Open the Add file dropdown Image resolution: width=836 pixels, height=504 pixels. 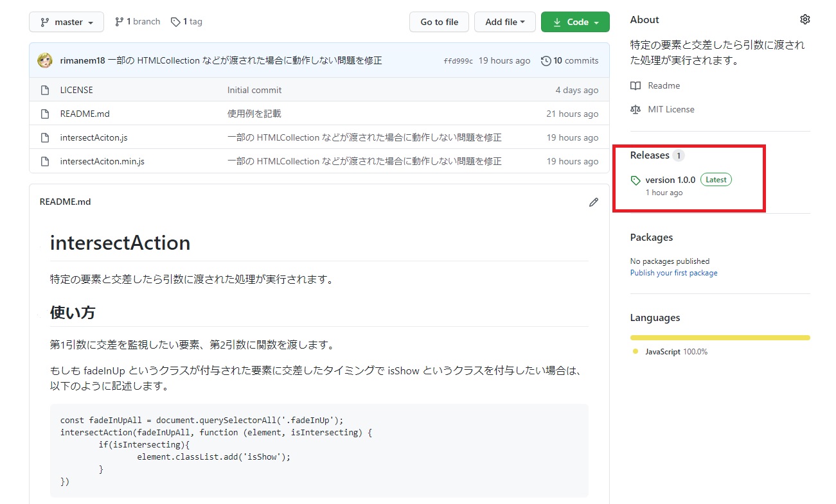(505, 22)
